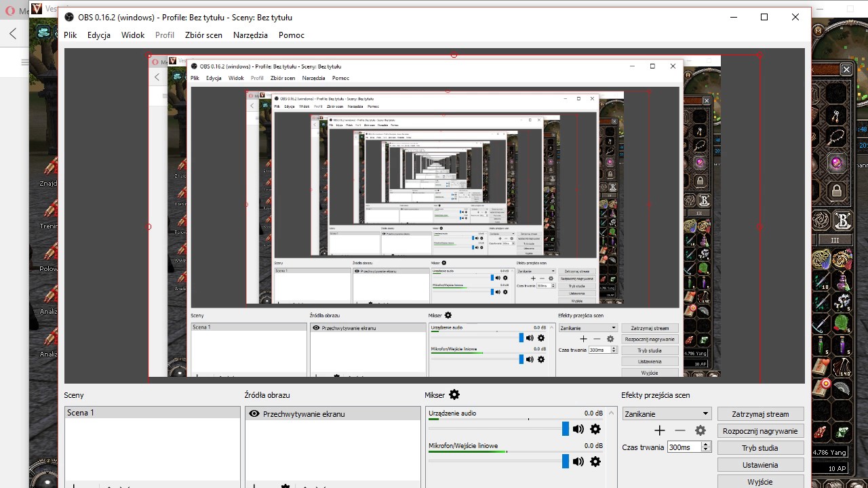The height and width of the screenshot is (488, 868).
Task: Open the Mikrofon/Wejście liniowe gear settings
Action: click(x=595, y=462)
